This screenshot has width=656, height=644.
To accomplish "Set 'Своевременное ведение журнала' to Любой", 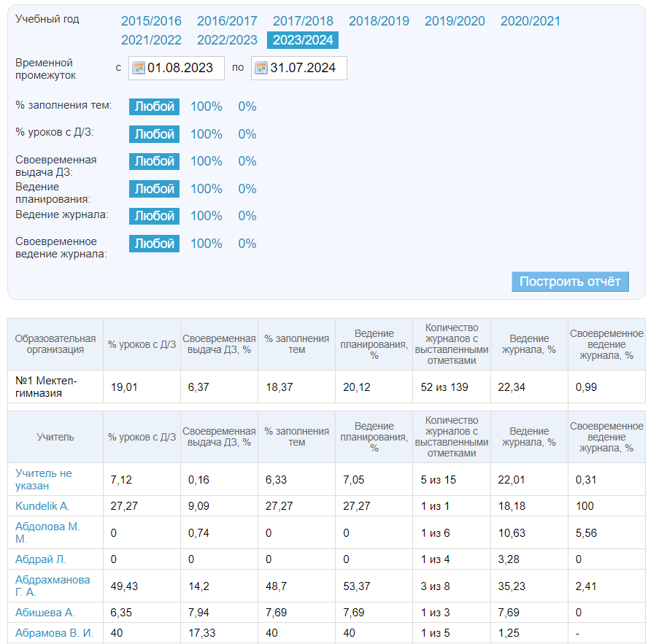I will tap(154, 244).
